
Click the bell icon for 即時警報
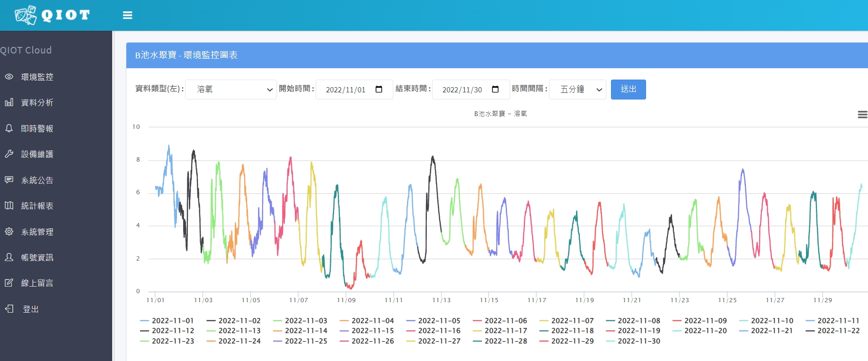9,128
